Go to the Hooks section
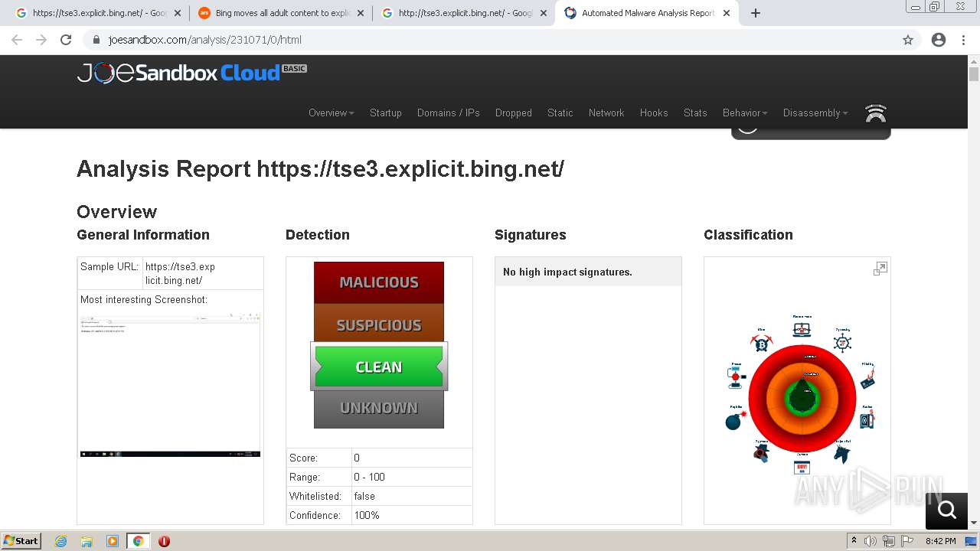 (654, 112)
